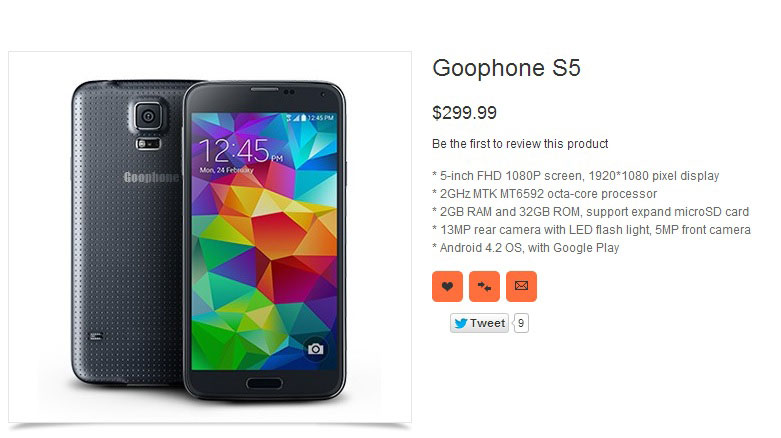Viewport: 781px width, 438px height.
Task: Email a friend via the envelope icon
Action: click(521, 286)
